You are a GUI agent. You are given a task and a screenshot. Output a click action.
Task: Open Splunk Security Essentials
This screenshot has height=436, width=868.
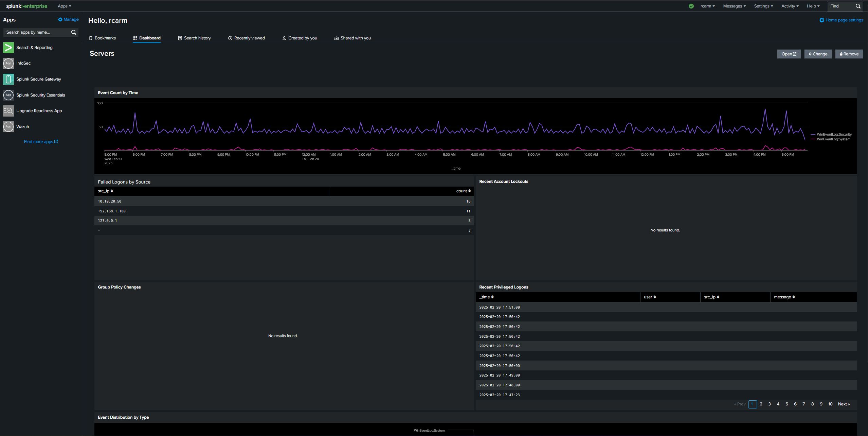40,95
